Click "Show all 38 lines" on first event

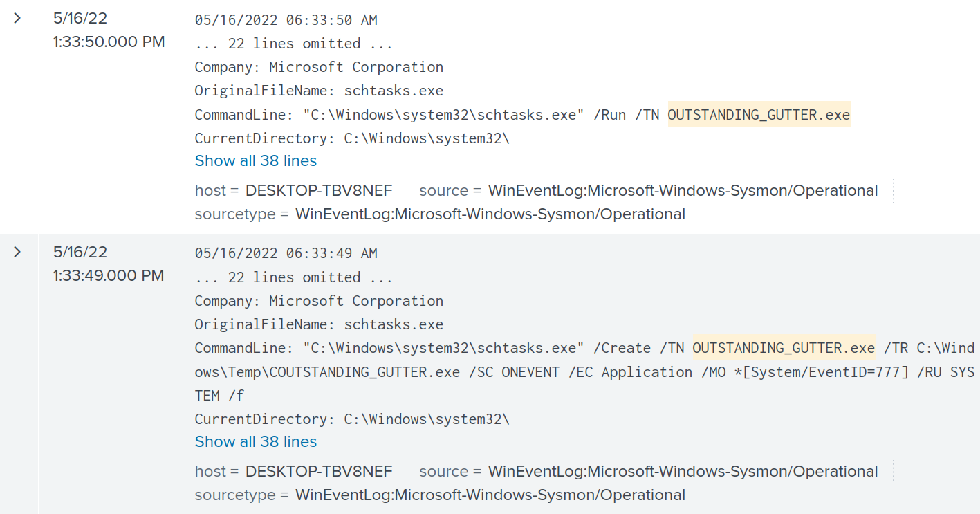pyautogui.click(x=255, y=160)
